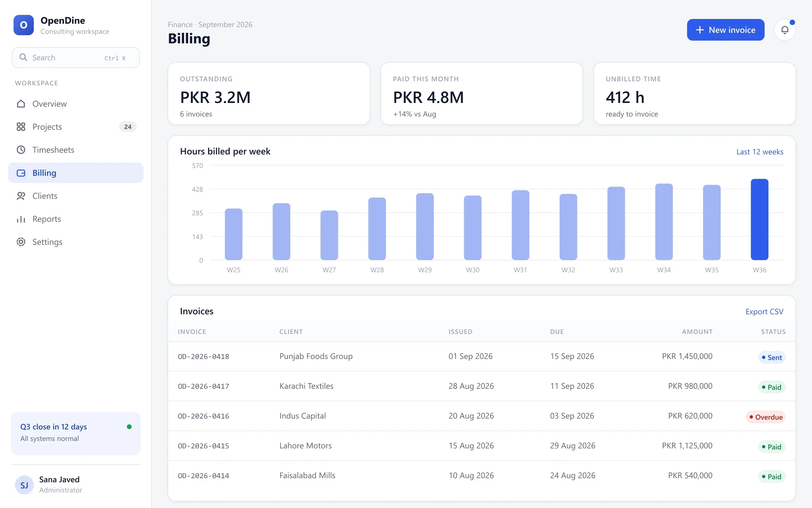Click the Paid badge for Lahore Motors
The width and height of the screenshot is (812, 508).
click(772, 447)
